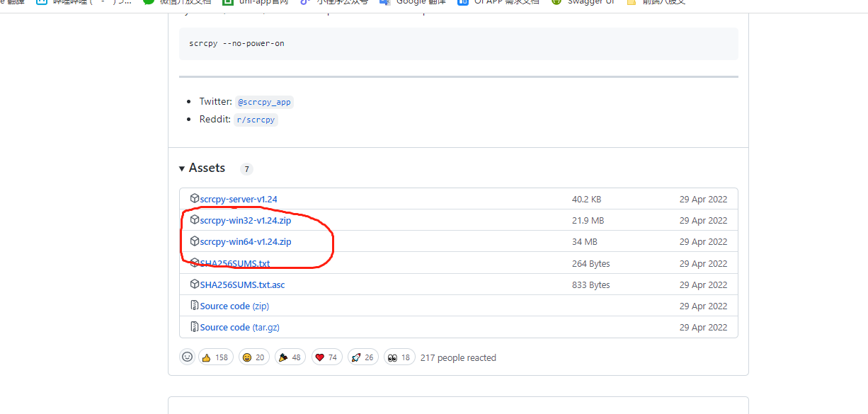Download scrcpy-server-v1.24 asset
Viewport: 868px width, 414px height.
239,199
